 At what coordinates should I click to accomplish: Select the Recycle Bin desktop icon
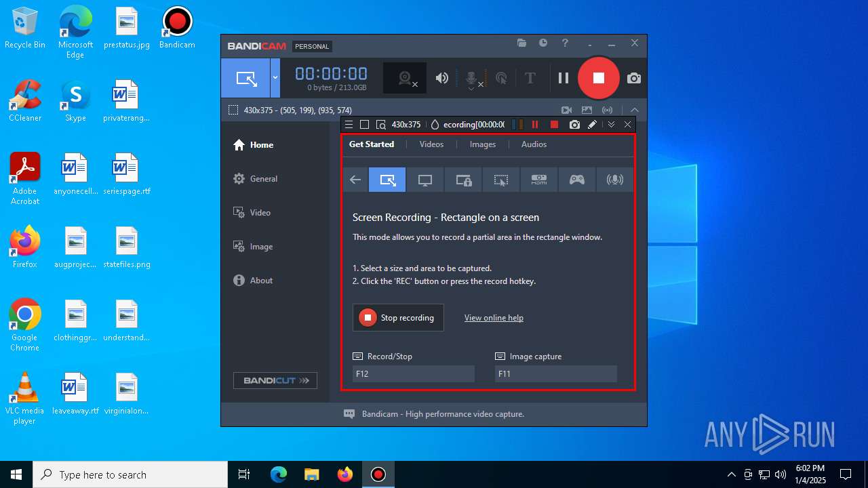[x=25, y=28]
